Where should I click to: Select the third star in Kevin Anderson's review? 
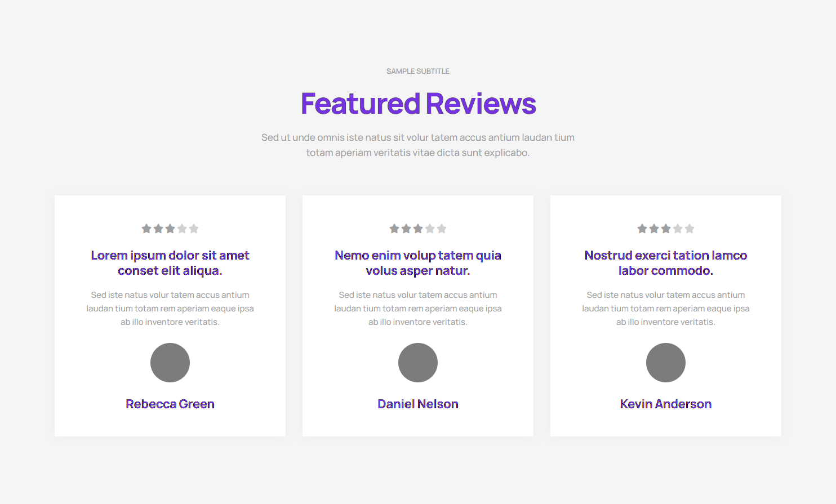pyautogui.click(x=666, y=229)
